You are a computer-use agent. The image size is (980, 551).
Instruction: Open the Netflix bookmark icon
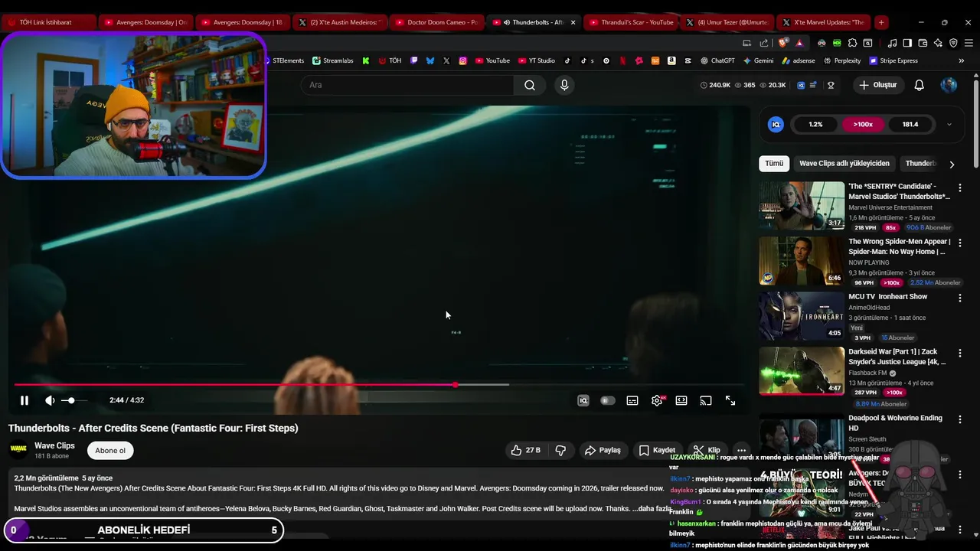622,60
